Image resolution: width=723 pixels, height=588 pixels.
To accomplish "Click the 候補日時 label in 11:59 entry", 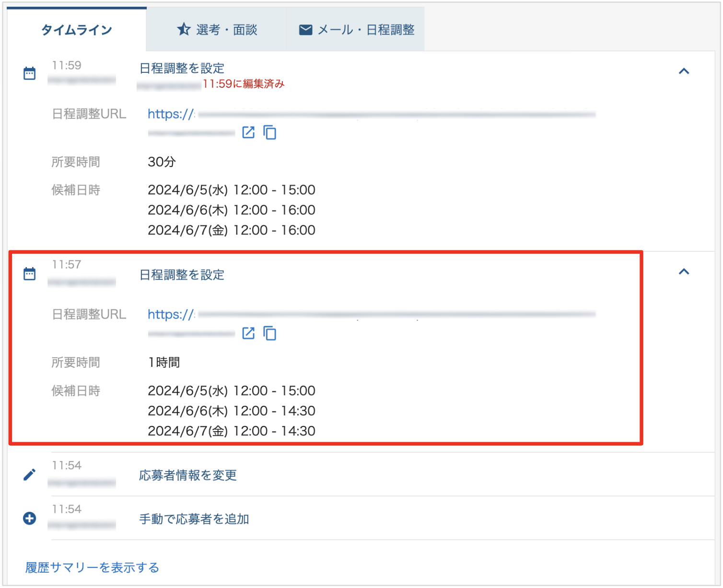I will point(76,190).
